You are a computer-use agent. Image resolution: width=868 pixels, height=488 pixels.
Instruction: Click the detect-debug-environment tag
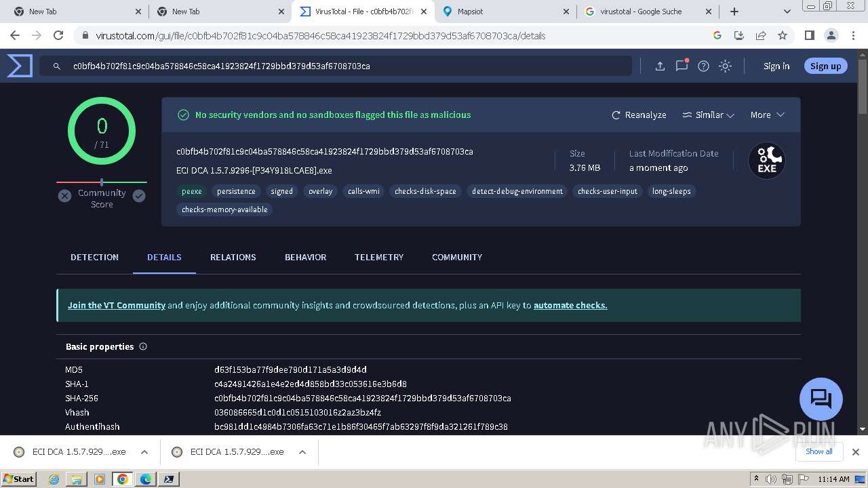(x=517, y=191)
